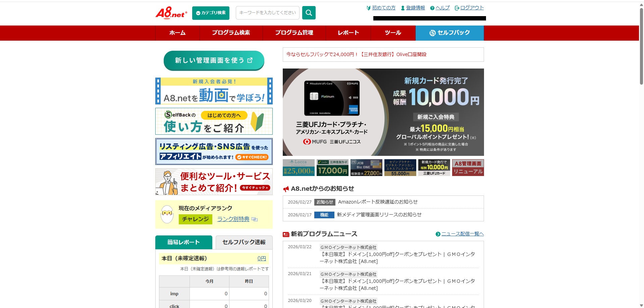Open the ヘルプ link

click(x=442, y=8)
